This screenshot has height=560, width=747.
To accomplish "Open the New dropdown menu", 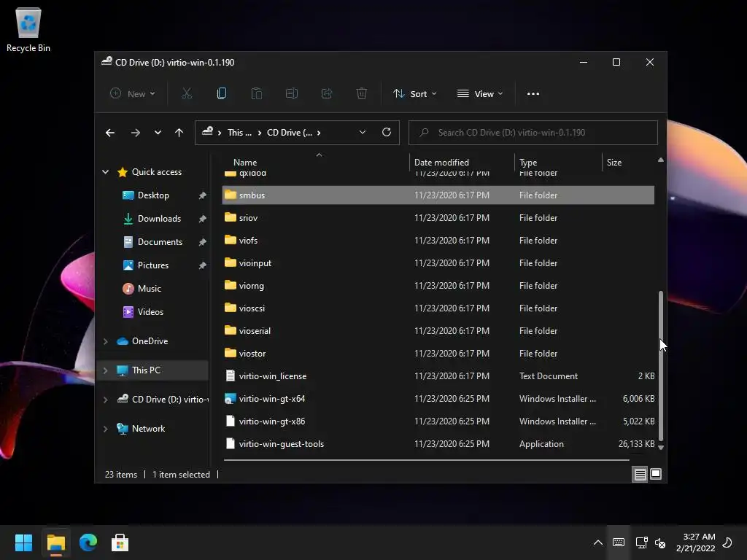I will [x=133, y=94].
